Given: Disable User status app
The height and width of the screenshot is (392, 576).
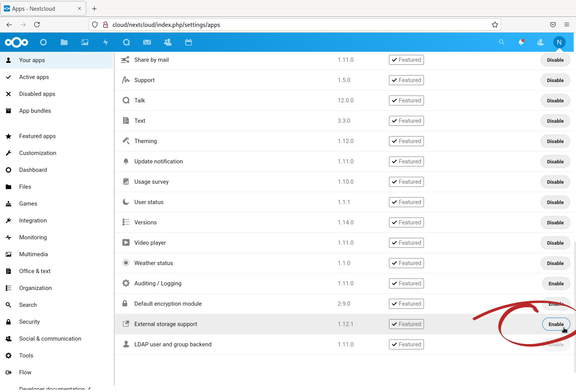Looking at the screenshot, I should coord(555,202).
